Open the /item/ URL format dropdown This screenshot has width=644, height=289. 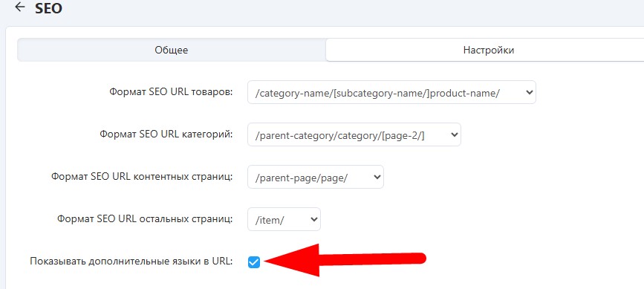coord(284,219)
